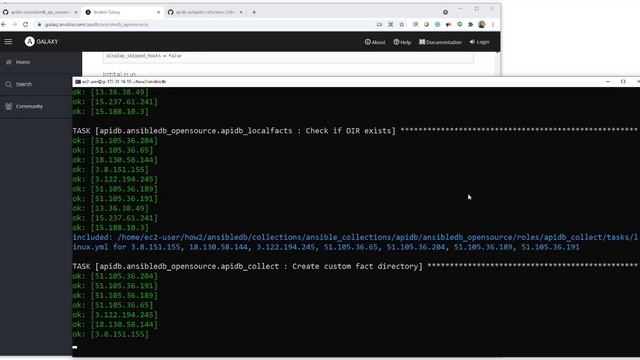
Task: Switch to the third GitHub browser tab
Action: 205,12
